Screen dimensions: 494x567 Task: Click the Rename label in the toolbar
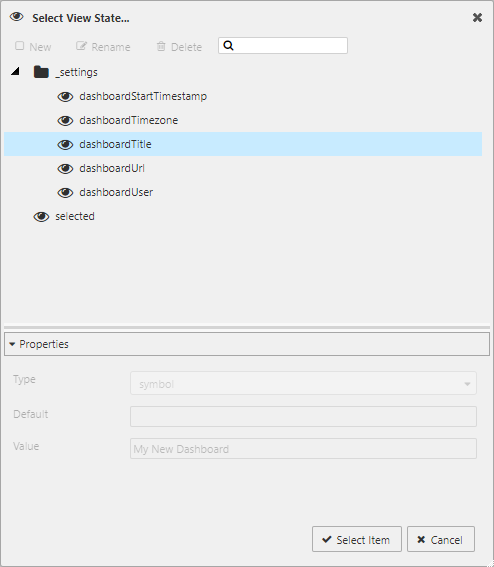111,47
